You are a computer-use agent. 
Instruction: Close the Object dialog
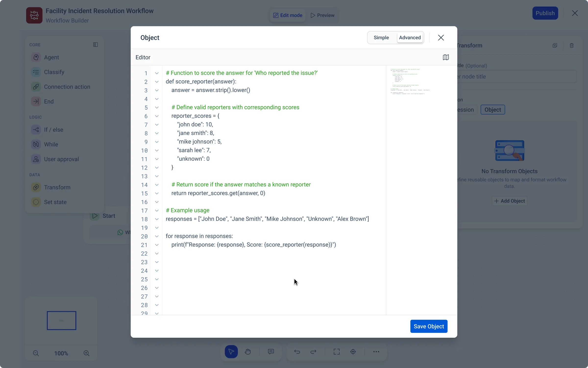[441, 38]
